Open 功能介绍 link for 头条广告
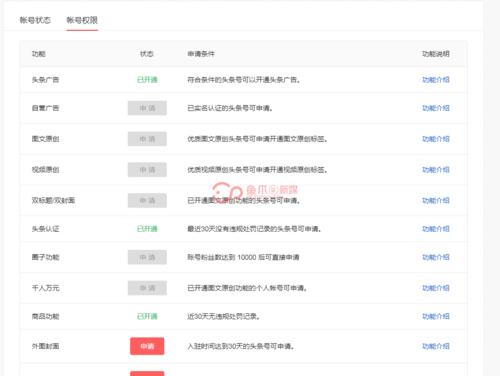This screenshot has height=376, width=500. [x=436, y=80]
